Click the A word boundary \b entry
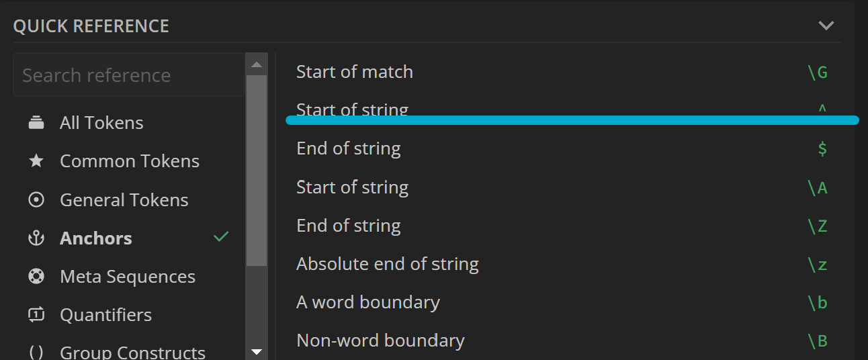 [x=562, y=302]
